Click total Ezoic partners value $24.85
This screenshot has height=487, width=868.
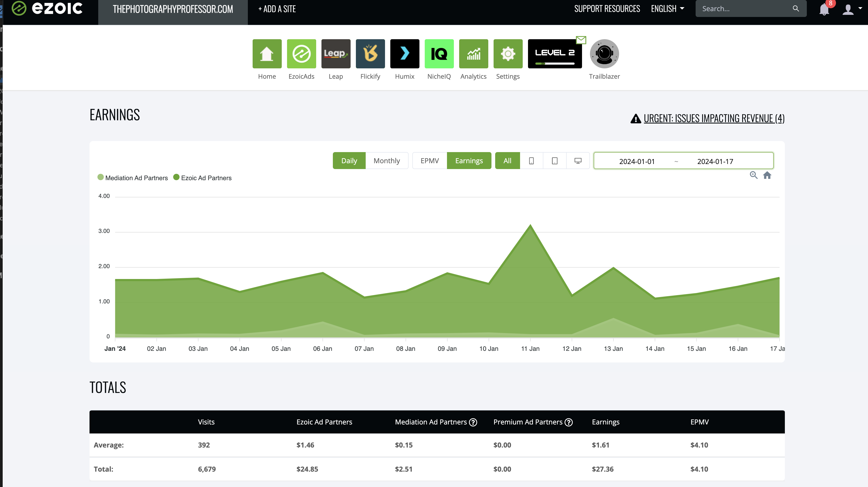(x=307, y=469)
